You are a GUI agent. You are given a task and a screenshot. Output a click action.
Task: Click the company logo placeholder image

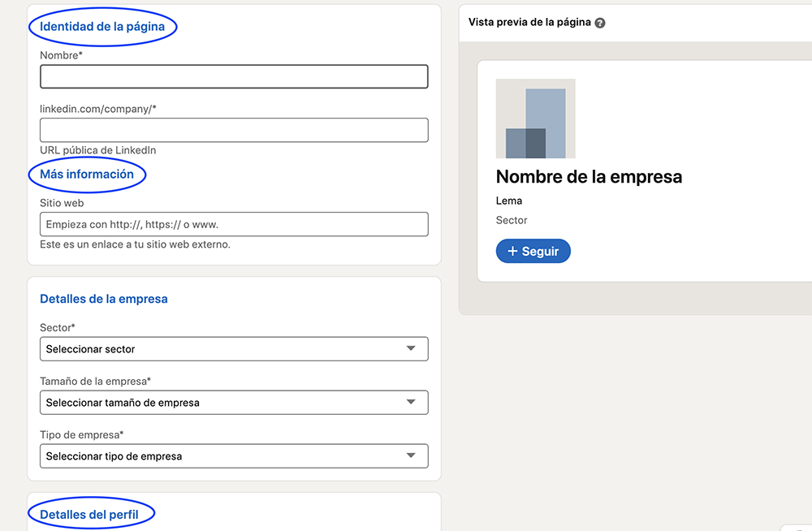(535, 118)
